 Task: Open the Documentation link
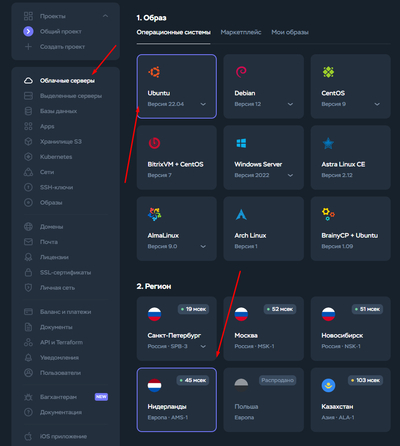[61, 412]
